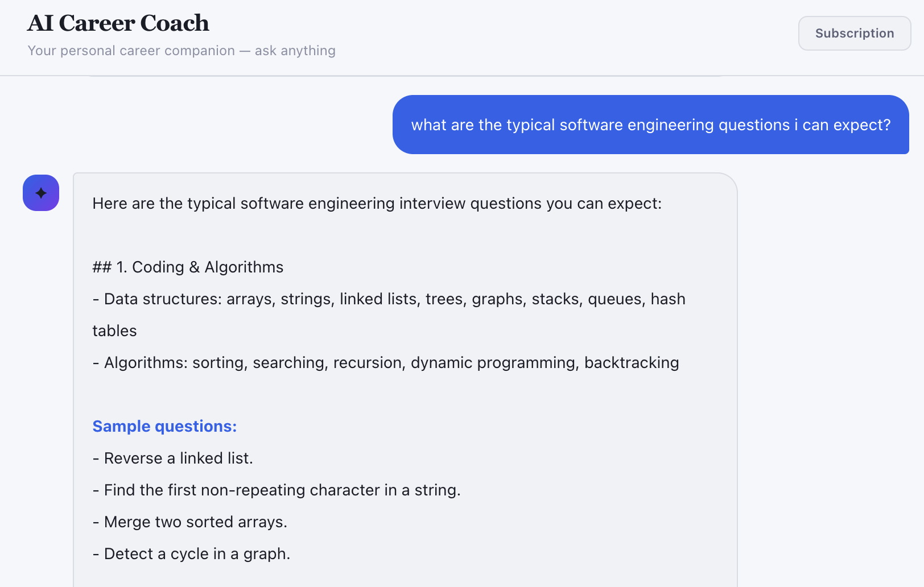Viewport: 924px width, 587px height.
Task: Click the intro sentence of the AI reply
Action: click(x=377, y=203)
